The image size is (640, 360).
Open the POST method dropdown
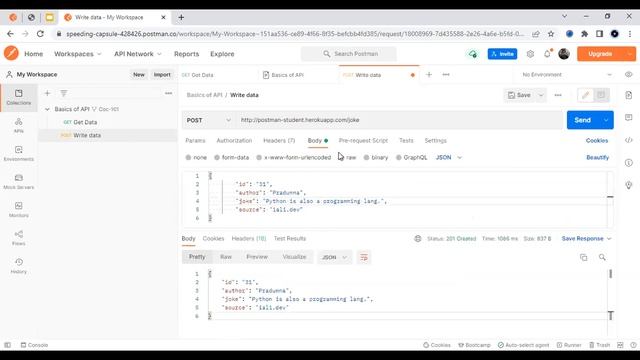point(209,120)
